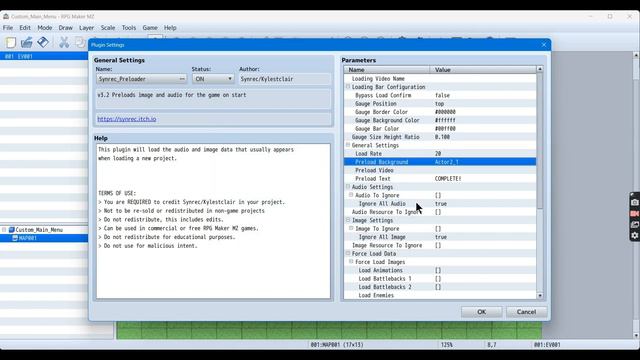640x360 pixels.
Task: Open the File menu
Action: pos(8,28)
